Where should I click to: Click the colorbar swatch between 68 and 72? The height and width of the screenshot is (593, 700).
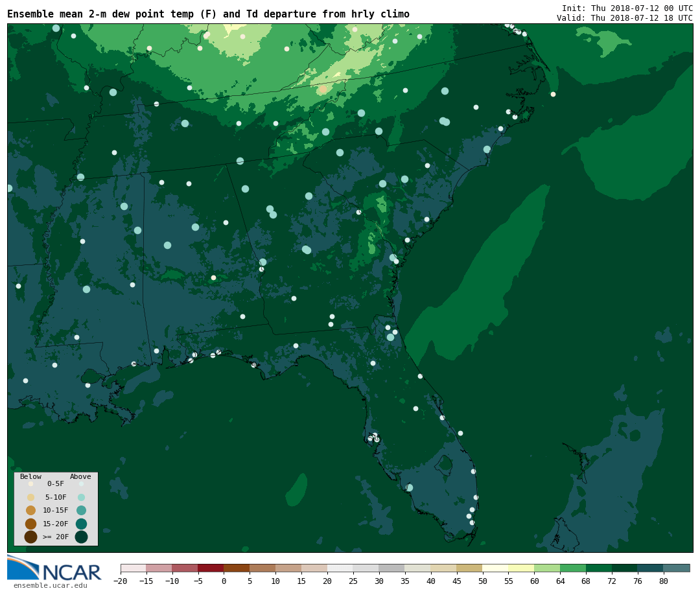600,568
